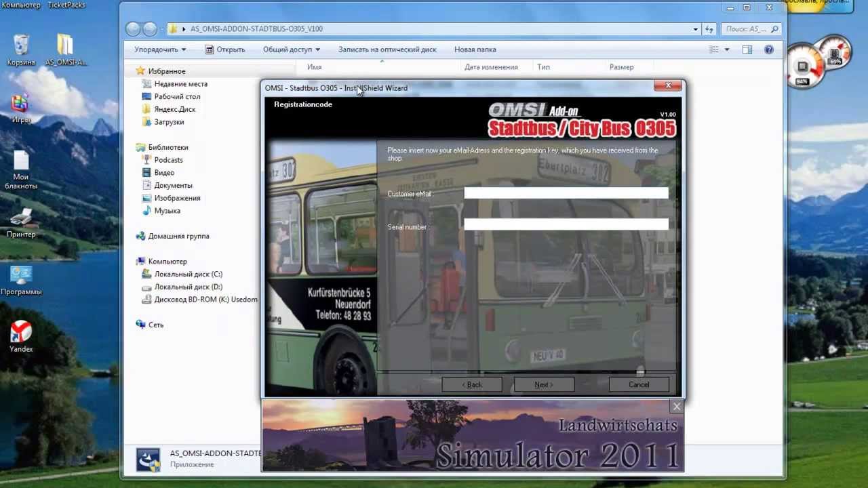
Task: Open the Принтер desktop icon
Action: (x=21, y=224)
